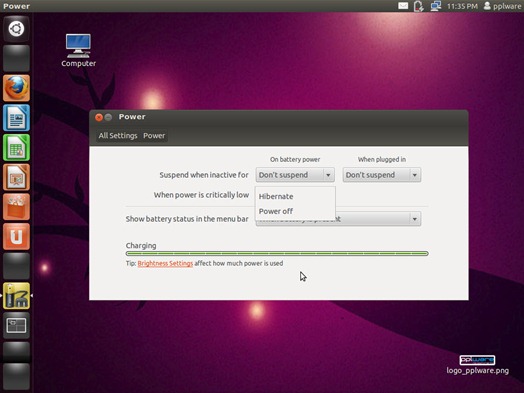Screen dimensions: 524x393
Task: Open the network indicator in top panel
Action: tap(435, 6)
